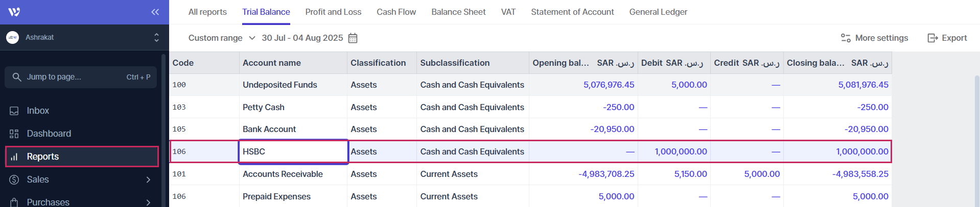The width and height of the screenshot is (980, 207).
Task: Click the Reports bar chart icon
Action: pyautogui.click(x=14, y=157)
